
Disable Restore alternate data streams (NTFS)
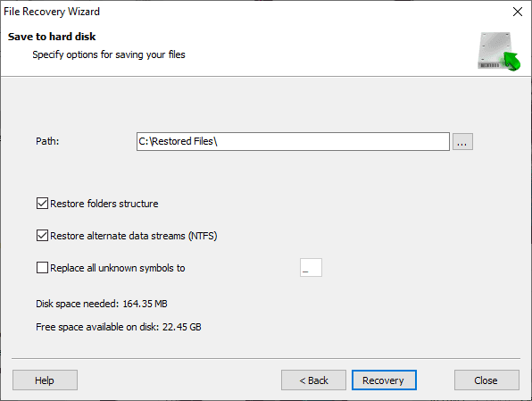point(42,235)
